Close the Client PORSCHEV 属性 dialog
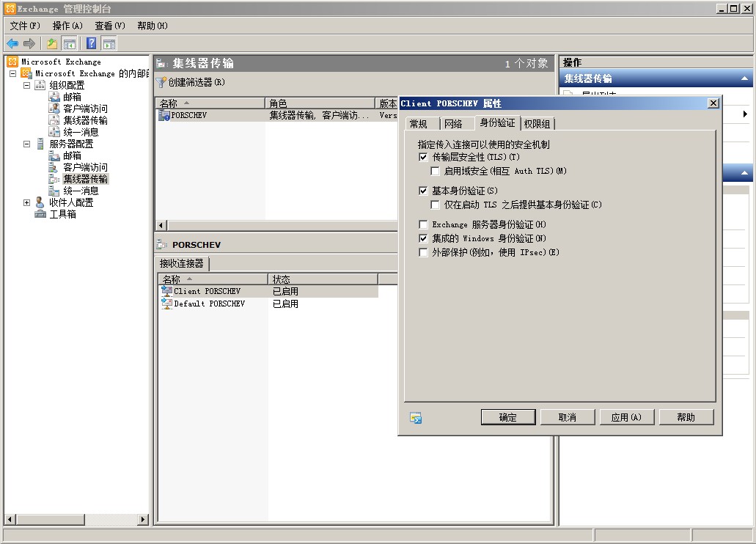The image size is (756, 544). coord(713,103)
